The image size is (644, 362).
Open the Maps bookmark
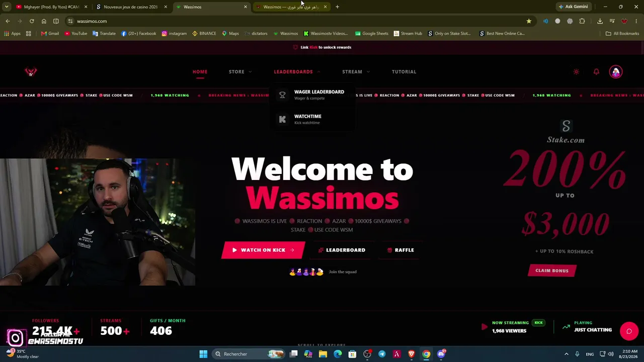(x=230, y=34)
